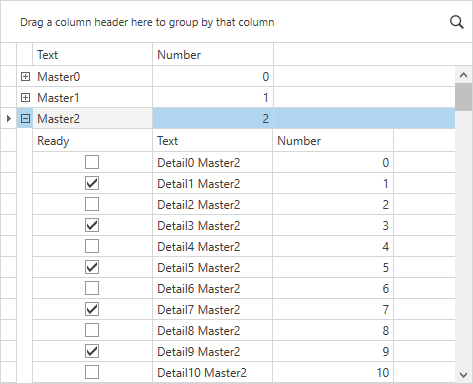Select number cell 7 in Detail7 row
473x384 pixels.
click(333, 309)
